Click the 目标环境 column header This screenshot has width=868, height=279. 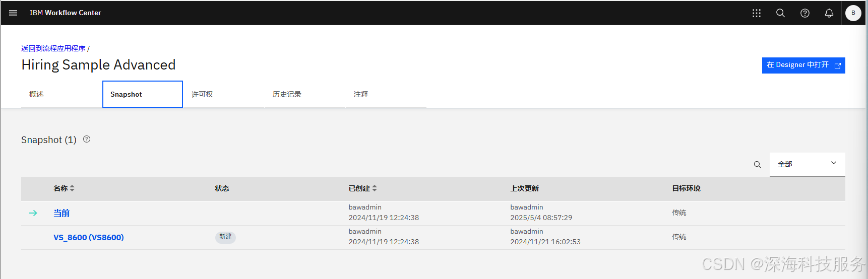pyautogui.click(x=686, y=188)
